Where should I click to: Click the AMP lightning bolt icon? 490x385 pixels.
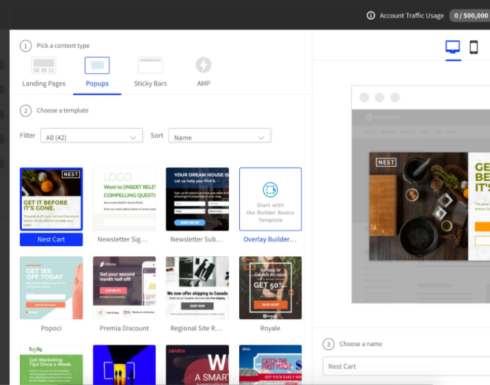pyautogui.click(x=203, y=65)
